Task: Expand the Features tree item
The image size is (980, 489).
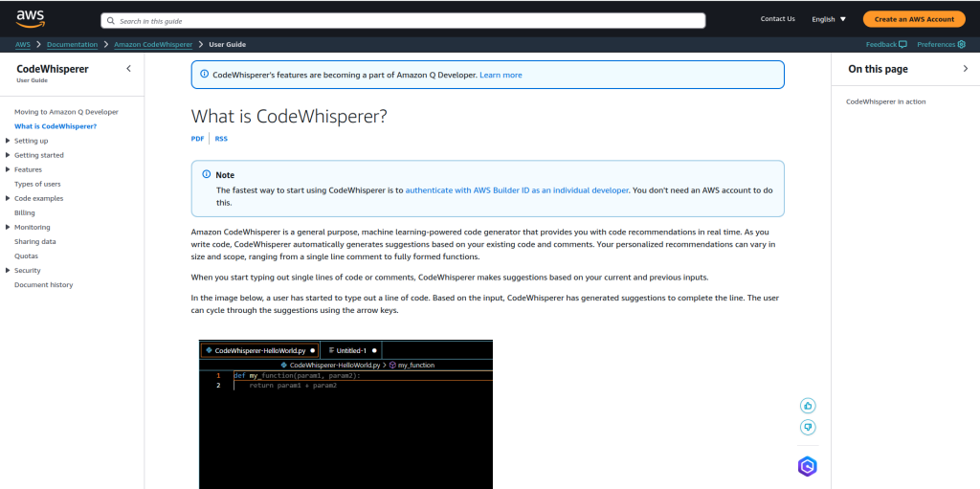Action: (9, 169)
